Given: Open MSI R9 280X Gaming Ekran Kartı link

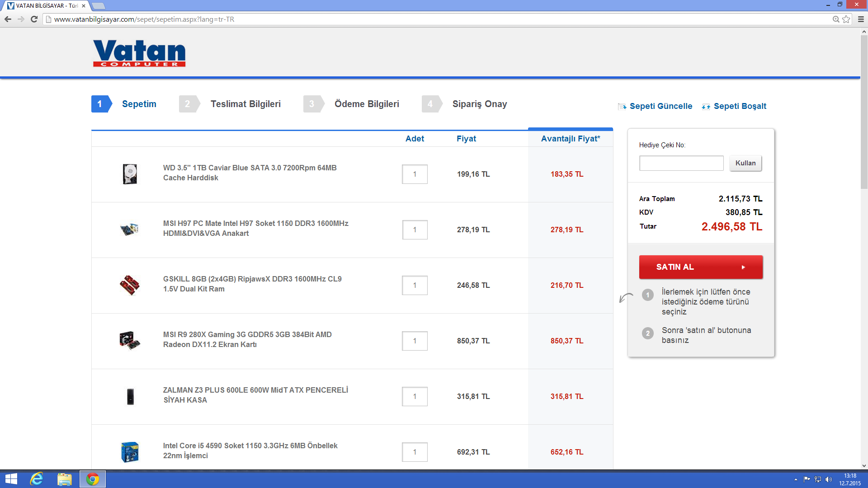Looking at the screenshot, I should [x=247, y=339].
